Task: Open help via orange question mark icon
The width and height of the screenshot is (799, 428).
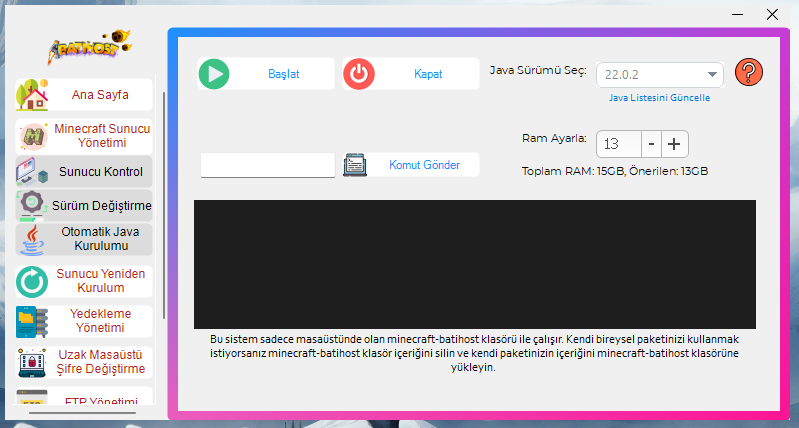Action: point(749,72)
